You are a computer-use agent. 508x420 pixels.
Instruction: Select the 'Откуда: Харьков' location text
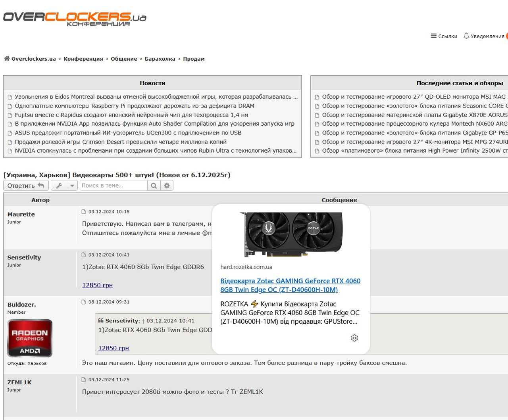pyautogui.click(x=27, y=363)
